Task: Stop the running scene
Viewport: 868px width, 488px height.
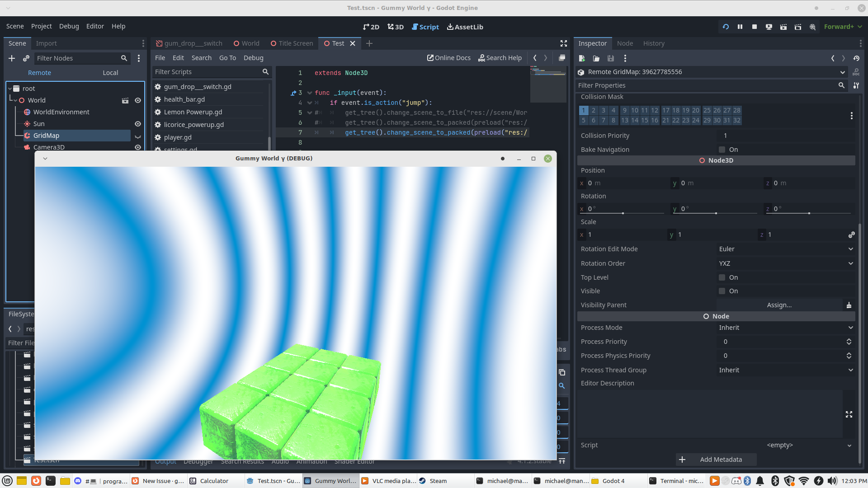Action: coord(754,27)
